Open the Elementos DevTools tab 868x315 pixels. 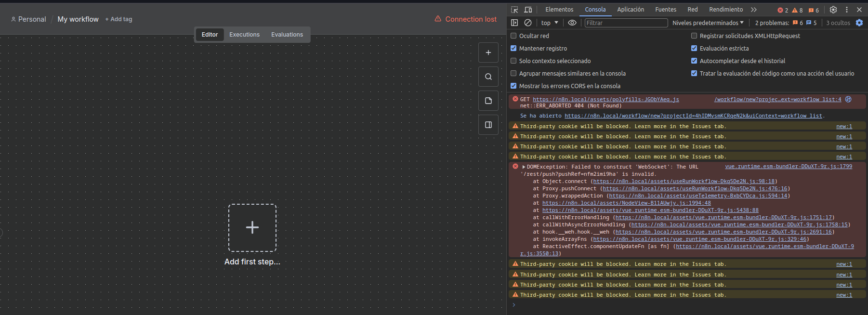click(x=559, y=10)
